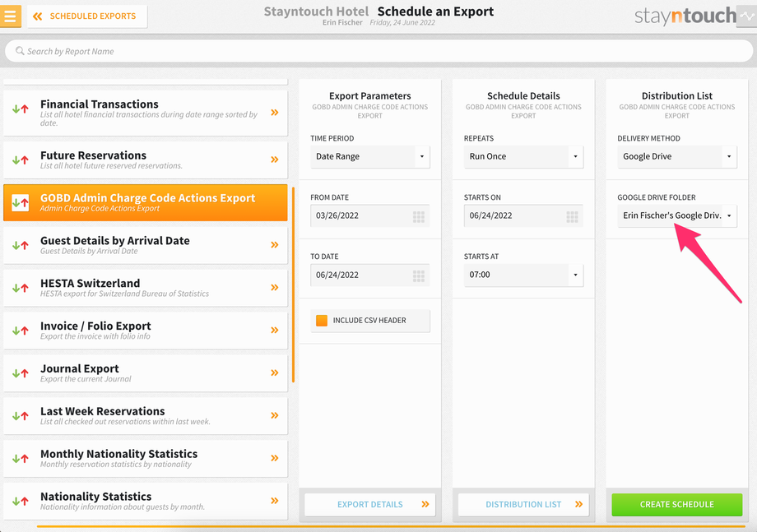This screenshot has width=757, height=532.
Task: Click Monthly Nationality Statistics arrows icon
Action: [x=21, y=458]
